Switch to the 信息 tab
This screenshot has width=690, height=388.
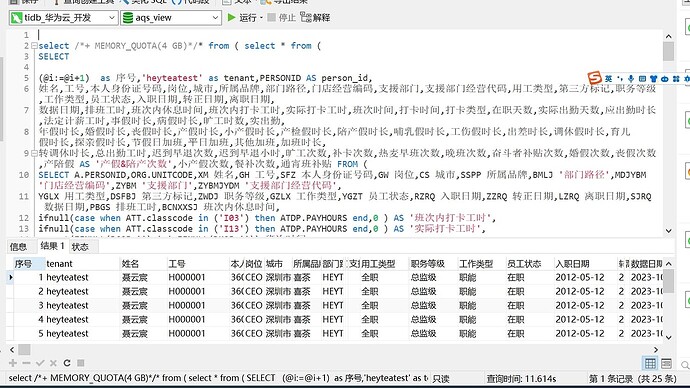18,247
